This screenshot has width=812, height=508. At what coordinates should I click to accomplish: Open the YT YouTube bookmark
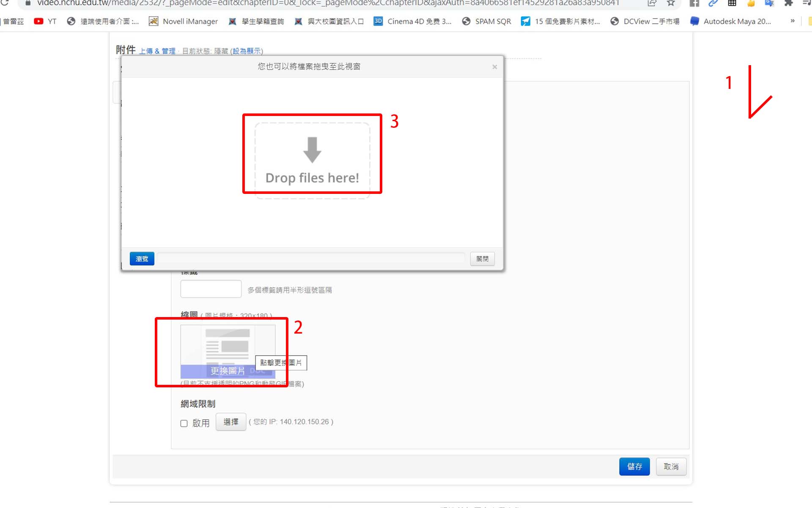pyautogui.click(x=45, y=21)
